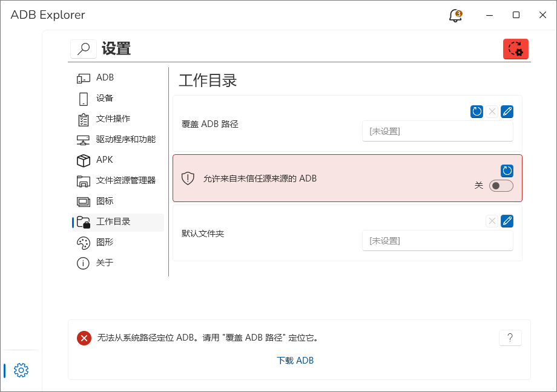Reset 允许来自未信任源来源的 ADB setting
Viewport: 557px width, 392px height.
pyautogui.click(x=507, y=171)
